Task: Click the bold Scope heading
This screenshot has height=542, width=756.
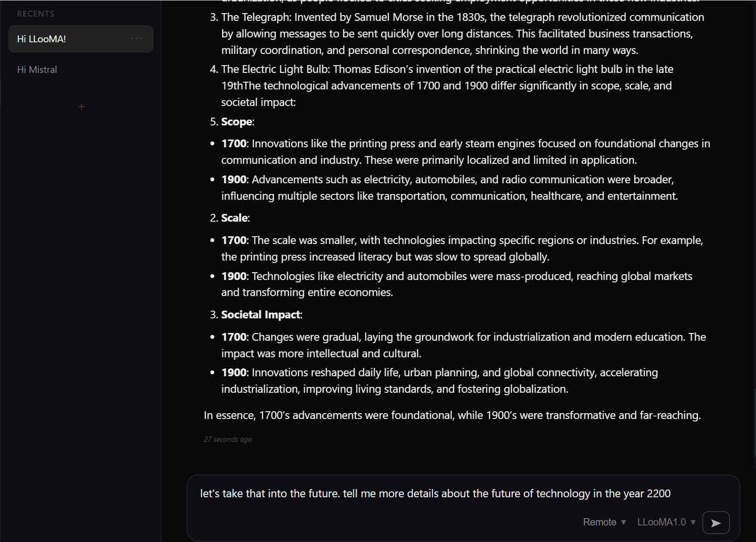Action: coord(237,122)
